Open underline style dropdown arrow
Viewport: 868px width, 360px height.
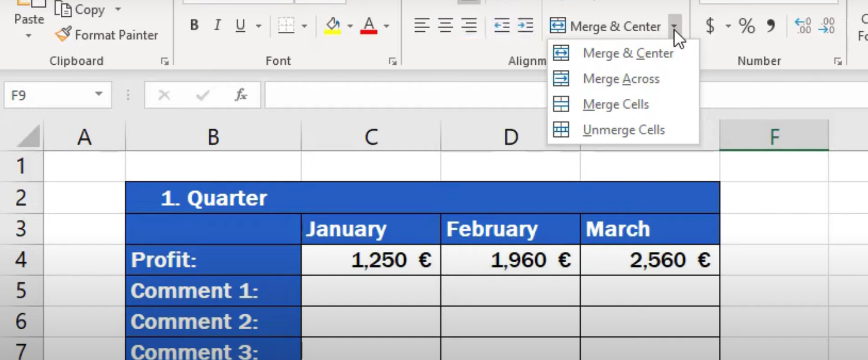tap(258, 26)
